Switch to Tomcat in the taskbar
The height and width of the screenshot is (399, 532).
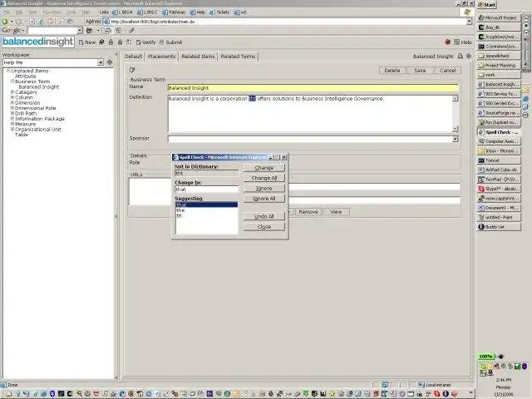point(499,160)
